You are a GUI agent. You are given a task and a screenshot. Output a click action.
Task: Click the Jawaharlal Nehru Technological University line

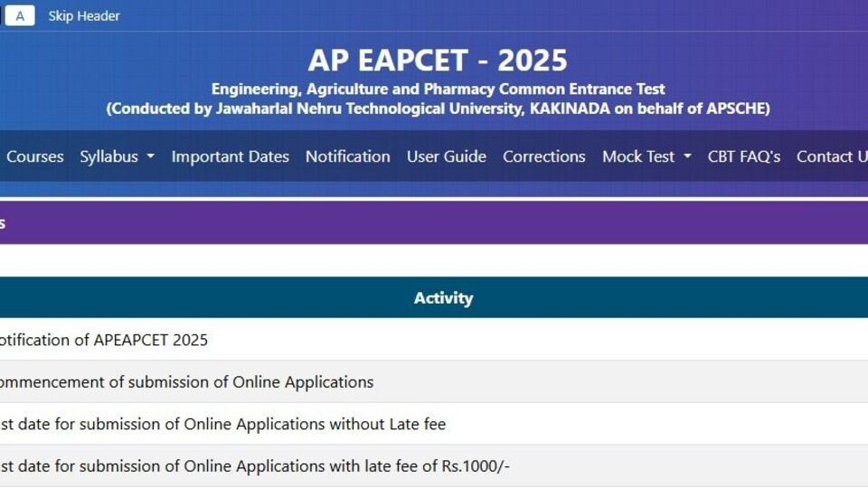438,108
